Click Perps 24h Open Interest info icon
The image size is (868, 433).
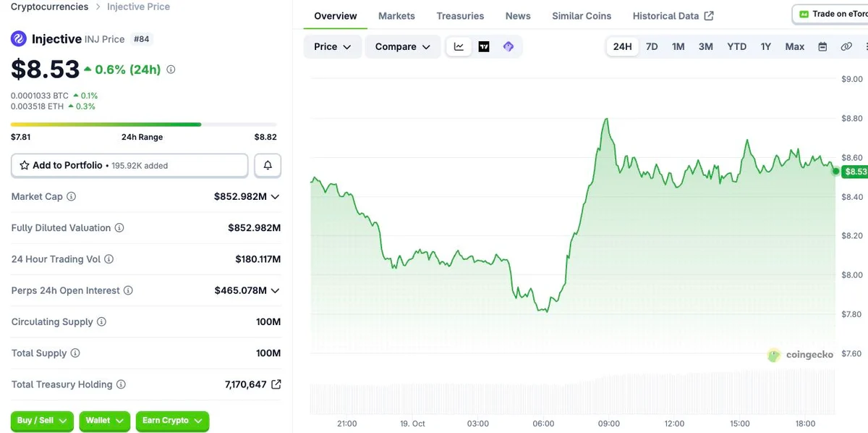point(128,290)
